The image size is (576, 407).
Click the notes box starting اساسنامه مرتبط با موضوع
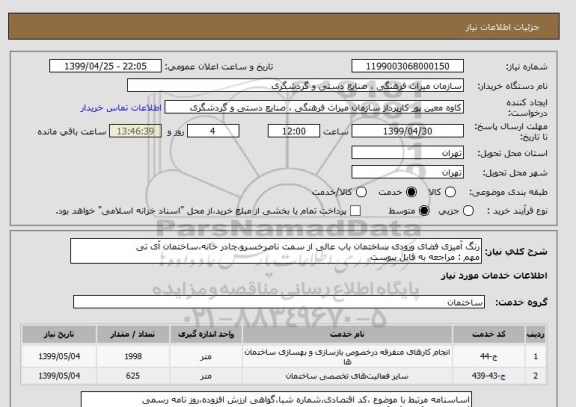[x=276, y=399]
